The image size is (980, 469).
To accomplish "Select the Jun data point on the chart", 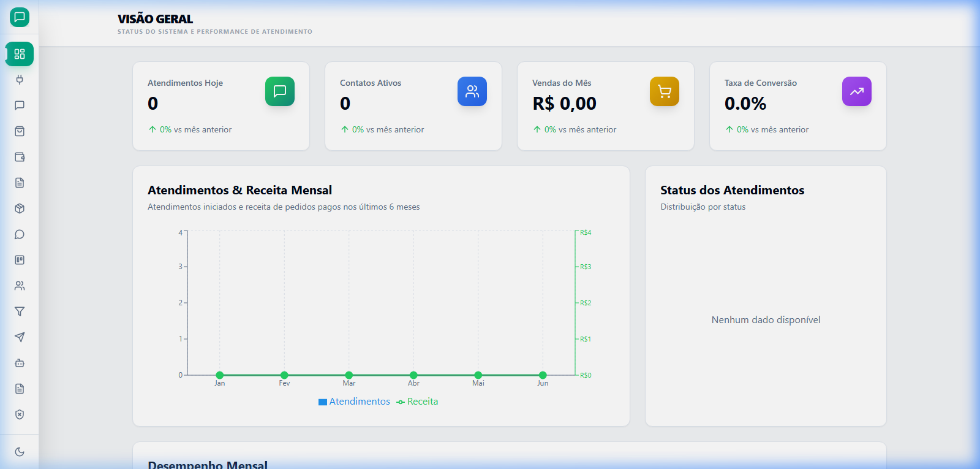I will pos(543,375).
